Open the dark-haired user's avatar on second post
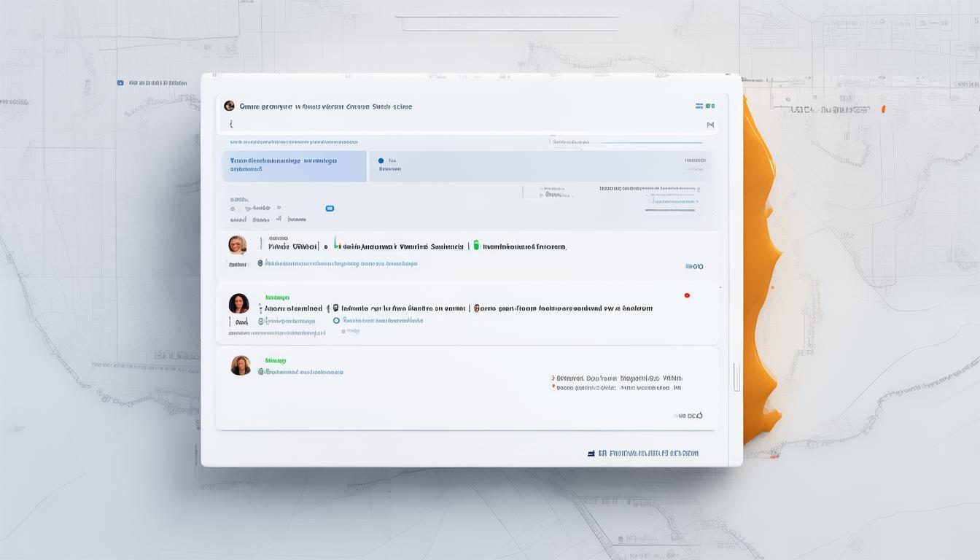 [x=238, y=303]
